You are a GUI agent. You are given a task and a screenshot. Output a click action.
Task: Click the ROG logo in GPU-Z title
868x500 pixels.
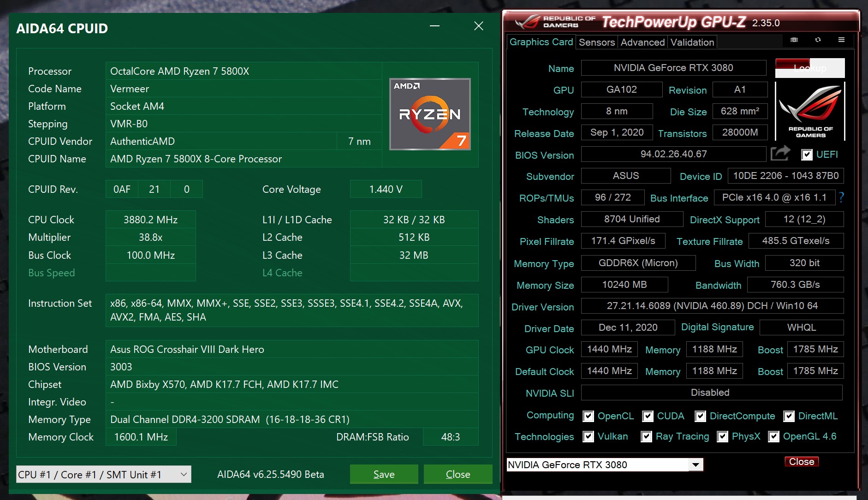click(x=527, y=22)
